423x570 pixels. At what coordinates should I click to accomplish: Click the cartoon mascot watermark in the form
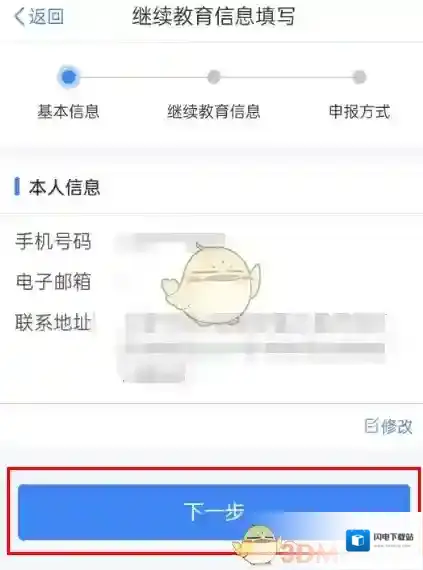[211, 285]
